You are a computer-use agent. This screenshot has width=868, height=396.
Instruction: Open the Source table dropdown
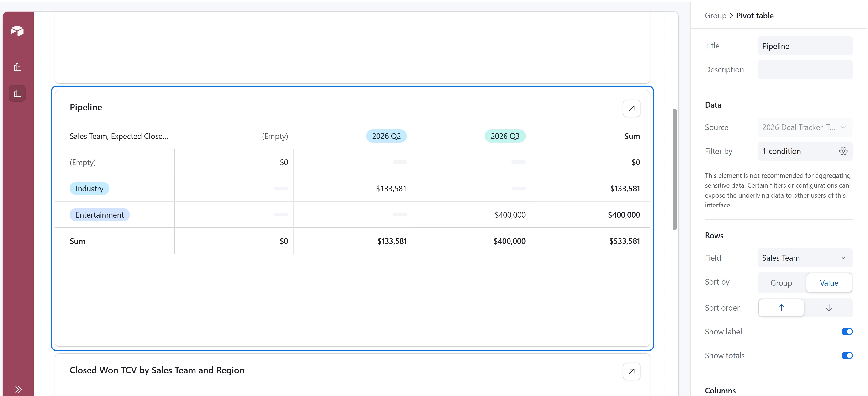click(804, 127)
